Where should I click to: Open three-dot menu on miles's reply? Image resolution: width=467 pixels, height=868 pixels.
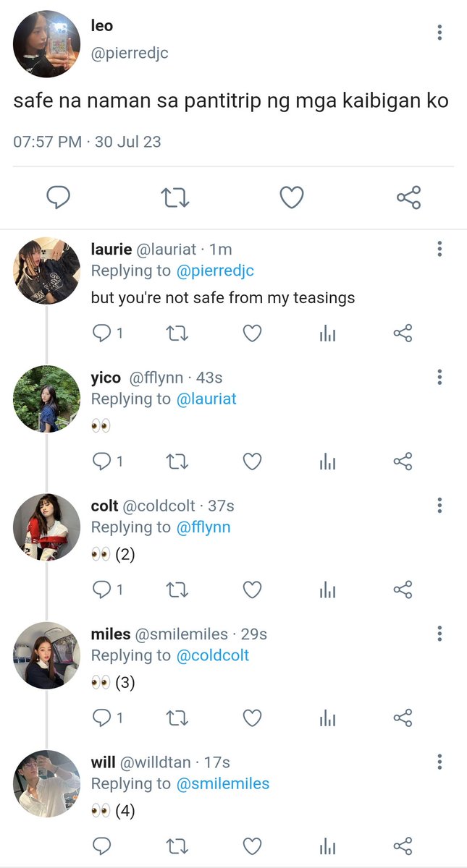(439, 634)
